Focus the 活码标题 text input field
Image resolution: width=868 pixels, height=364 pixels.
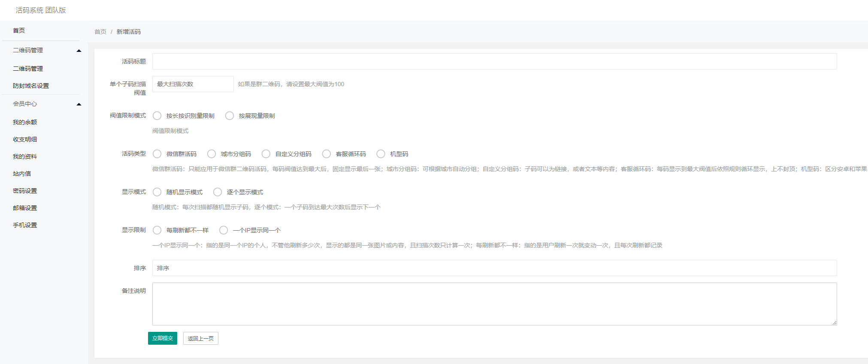coord(494,61)
